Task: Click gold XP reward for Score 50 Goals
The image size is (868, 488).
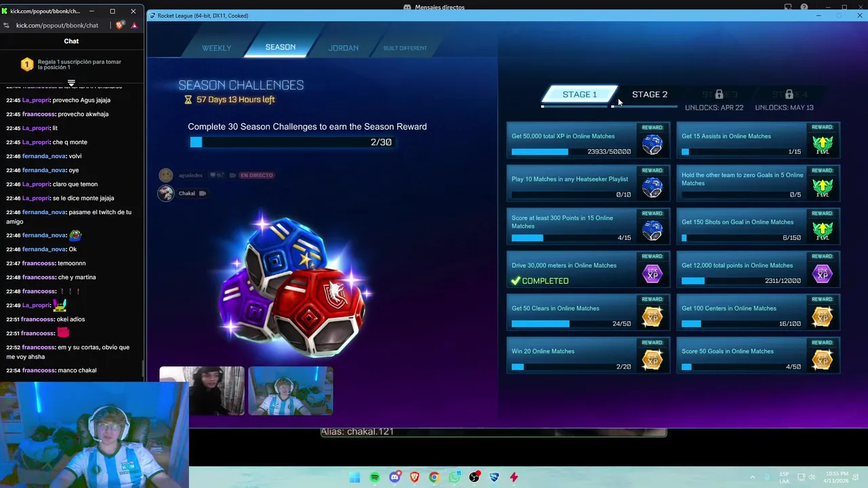Action: tap(822, 360)
